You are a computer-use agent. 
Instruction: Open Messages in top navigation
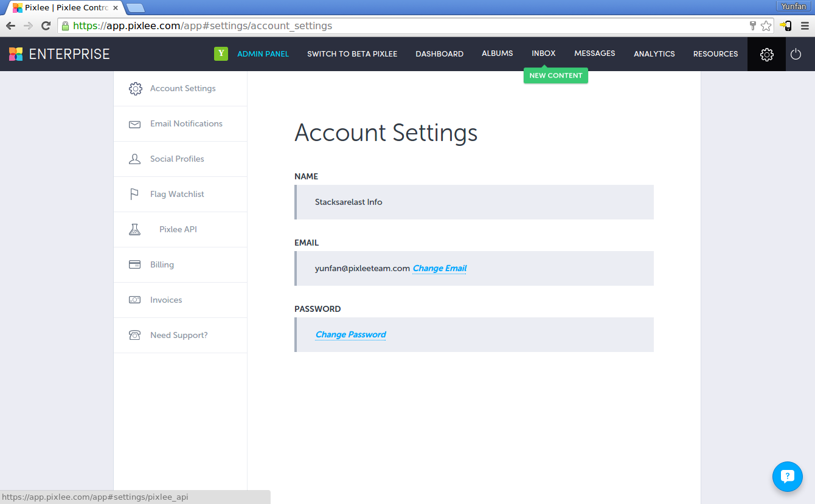pyautogui.click(x=595, y=54)
